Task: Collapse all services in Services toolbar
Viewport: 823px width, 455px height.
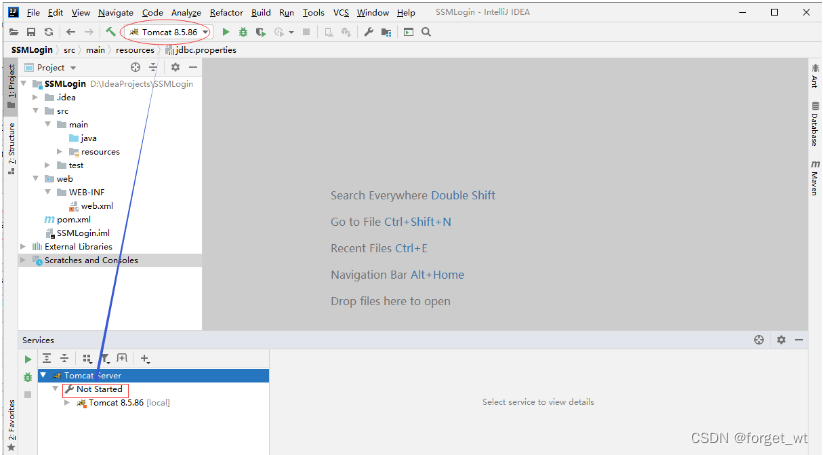Action: (x=64, y=358)
